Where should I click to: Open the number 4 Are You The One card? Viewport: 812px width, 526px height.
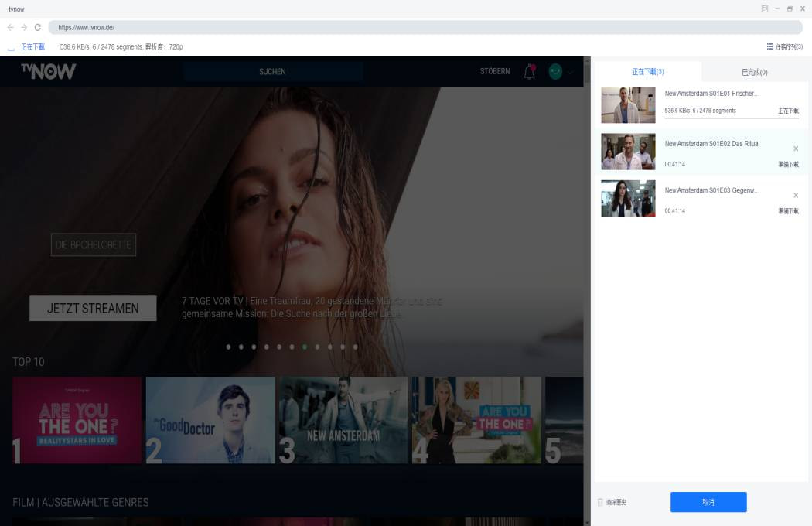point(476,420)
